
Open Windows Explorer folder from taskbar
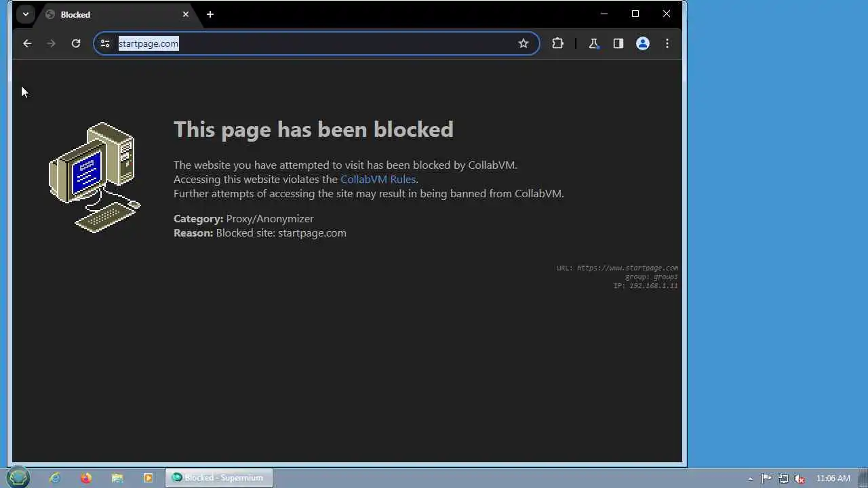click(117, 478)
